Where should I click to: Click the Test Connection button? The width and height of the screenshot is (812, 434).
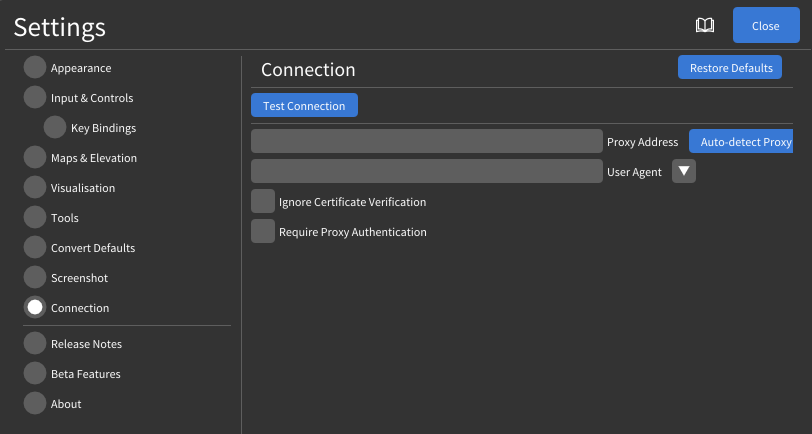(304, 106)
